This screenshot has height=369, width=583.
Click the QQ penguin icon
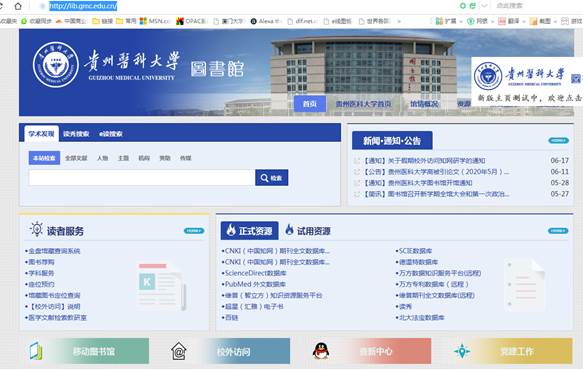point(321,351)
